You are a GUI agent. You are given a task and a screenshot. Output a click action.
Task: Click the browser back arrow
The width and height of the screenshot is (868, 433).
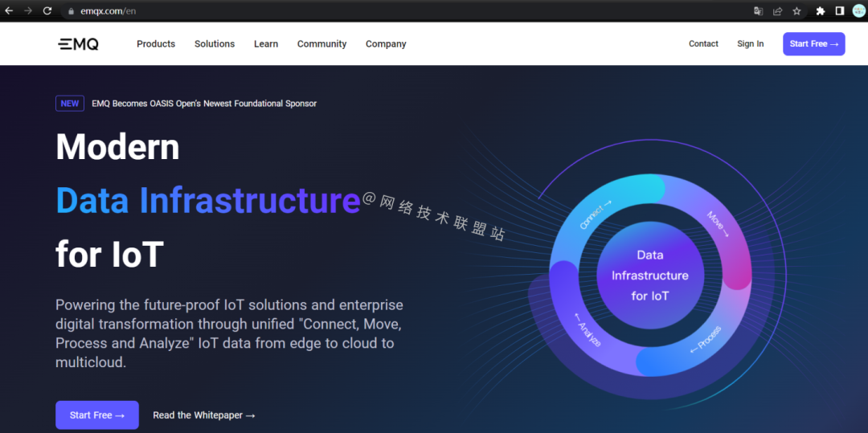[9, 10]
